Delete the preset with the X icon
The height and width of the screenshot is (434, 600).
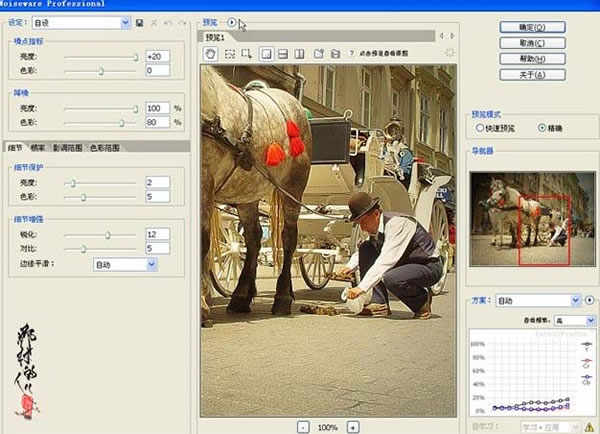pos(154,23)
